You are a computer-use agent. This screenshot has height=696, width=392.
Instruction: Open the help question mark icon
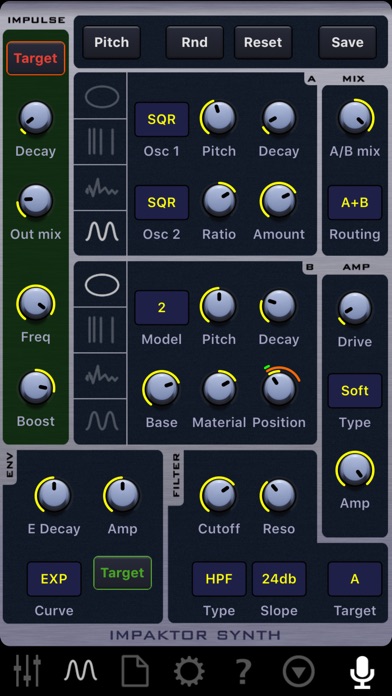pyautogui.click(x=243, y=671)
